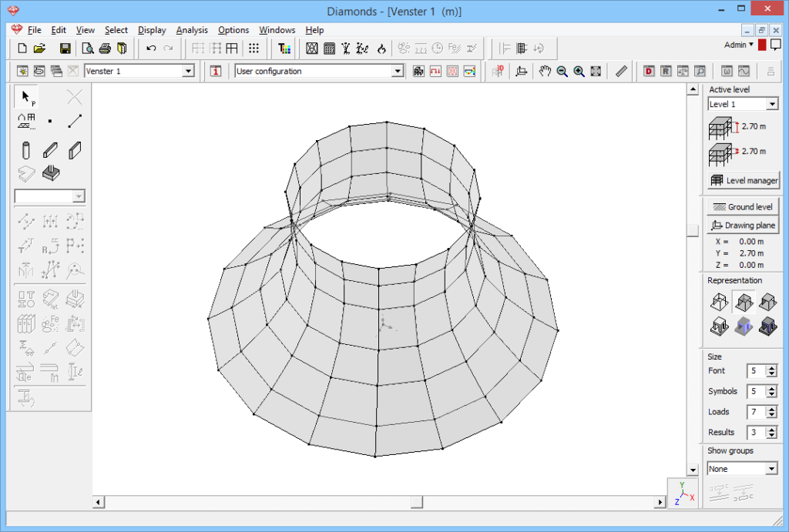789x532 pixels.
Task: Launch the calculator analysis icon
Action: pyautogui.click(x=329, y=49)
